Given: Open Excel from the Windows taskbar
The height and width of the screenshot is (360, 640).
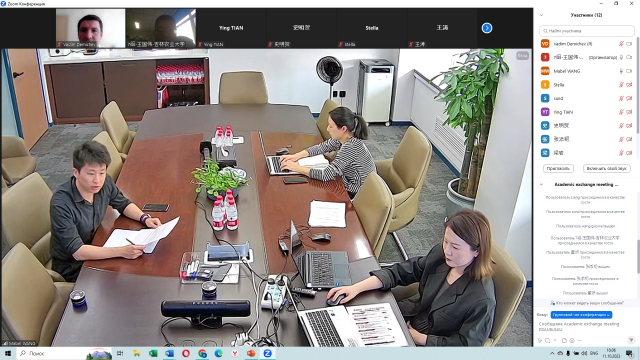Looking at the screenshot, I should [x=153, y=353].
